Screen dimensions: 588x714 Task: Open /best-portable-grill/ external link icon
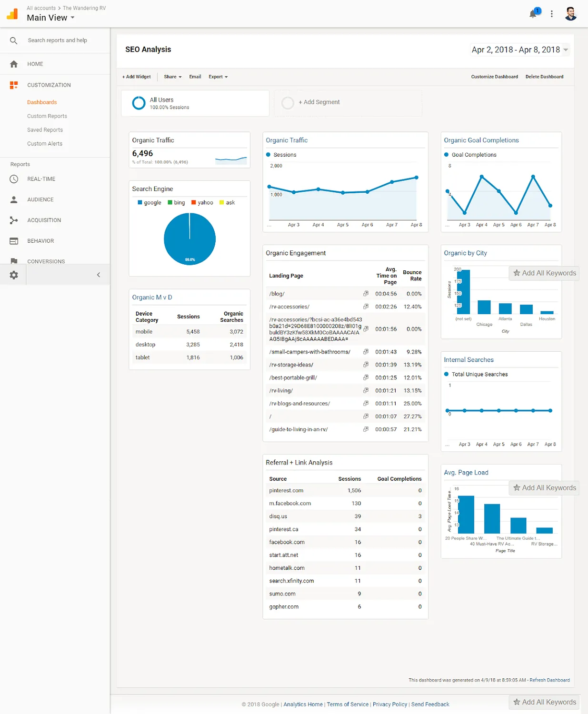click(366, 377)
